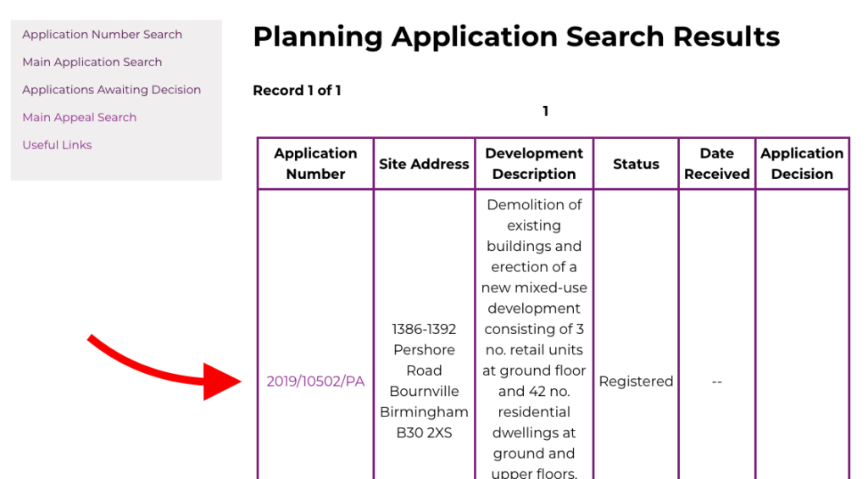Select the Site Address column header
The image size is (868, 479).
(424, 164)
